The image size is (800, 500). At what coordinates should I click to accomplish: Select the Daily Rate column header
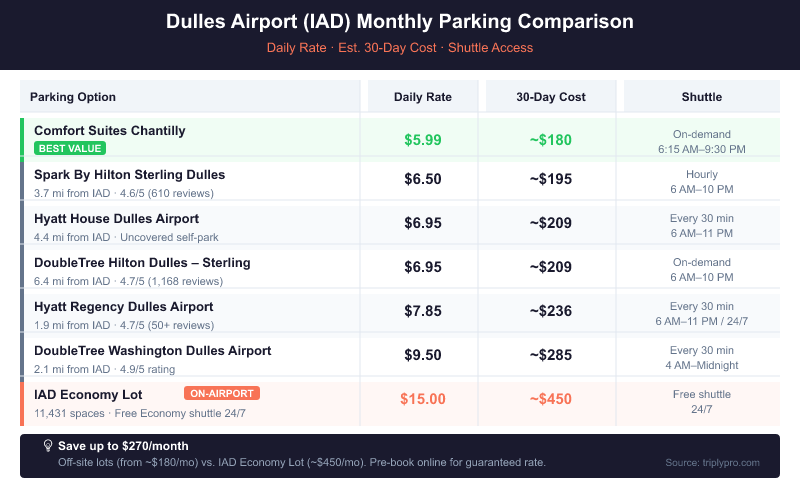(423, 97)
